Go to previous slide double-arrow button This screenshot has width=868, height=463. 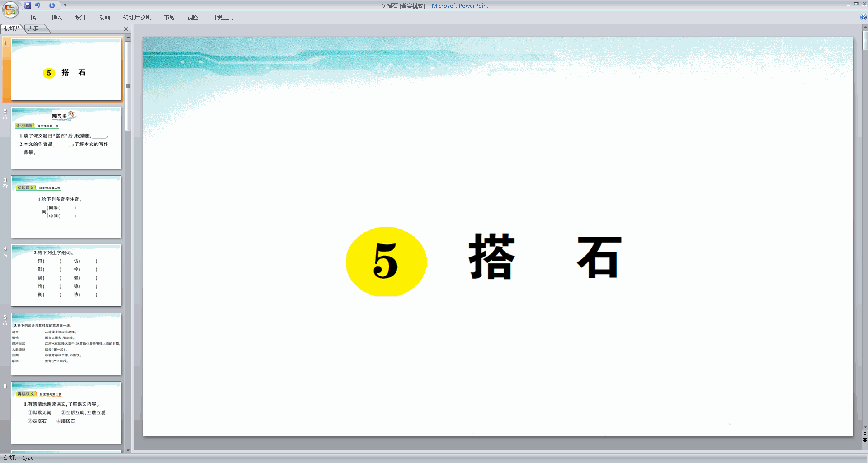pyautogui.click(x=865, y=434)
